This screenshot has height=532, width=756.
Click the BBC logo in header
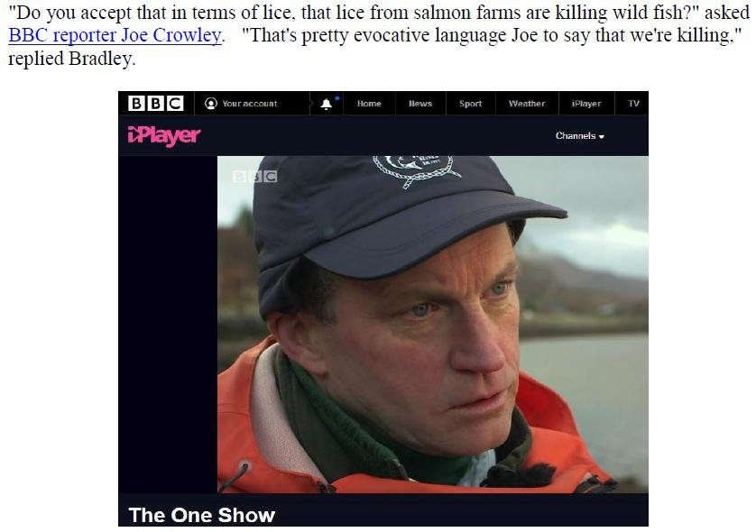(x=156, y=103)
